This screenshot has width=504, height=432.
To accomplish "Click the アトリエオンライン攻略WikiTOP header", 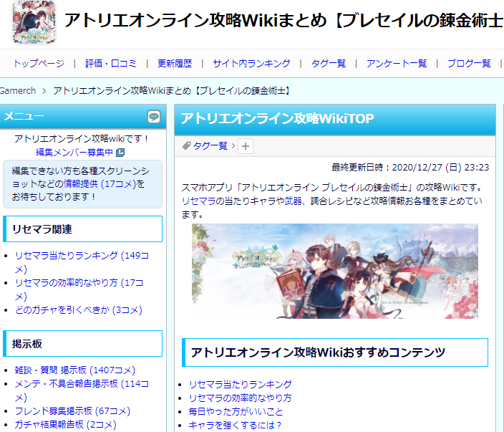I will tap(277, 118).
